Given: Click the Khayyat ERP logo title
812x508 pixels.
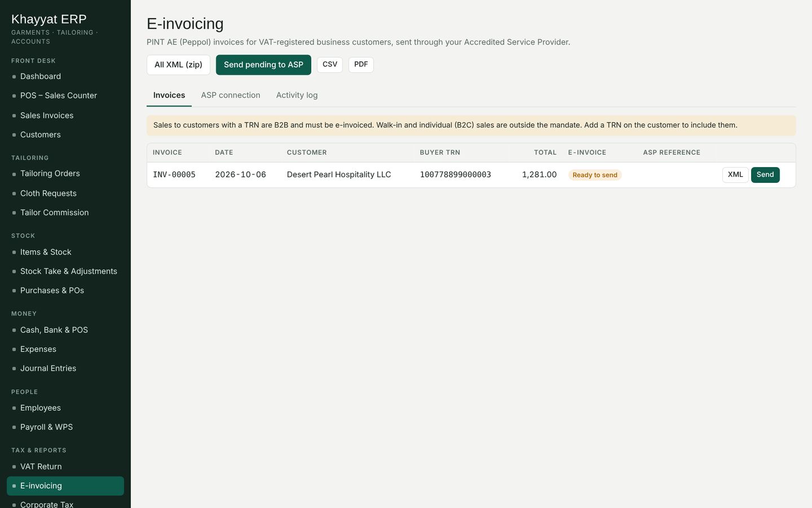Looking at the screenshot, I should pyautogui.click(x=49, y=19).
